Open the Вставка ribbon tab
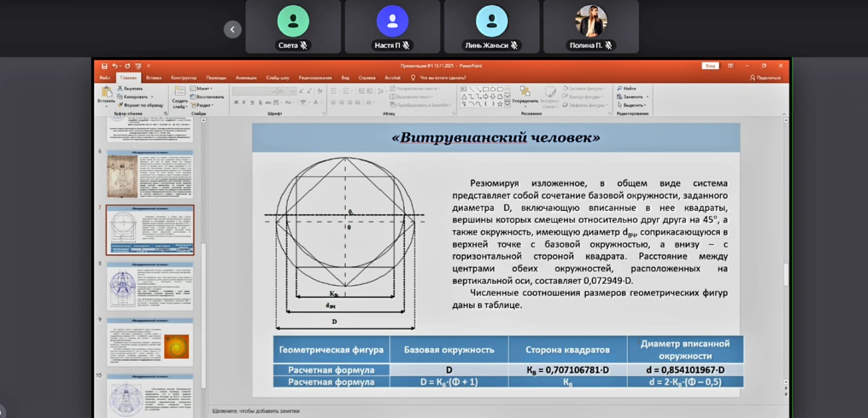The height and width of the screenshot is (418, 868). [x=154, y=78]
